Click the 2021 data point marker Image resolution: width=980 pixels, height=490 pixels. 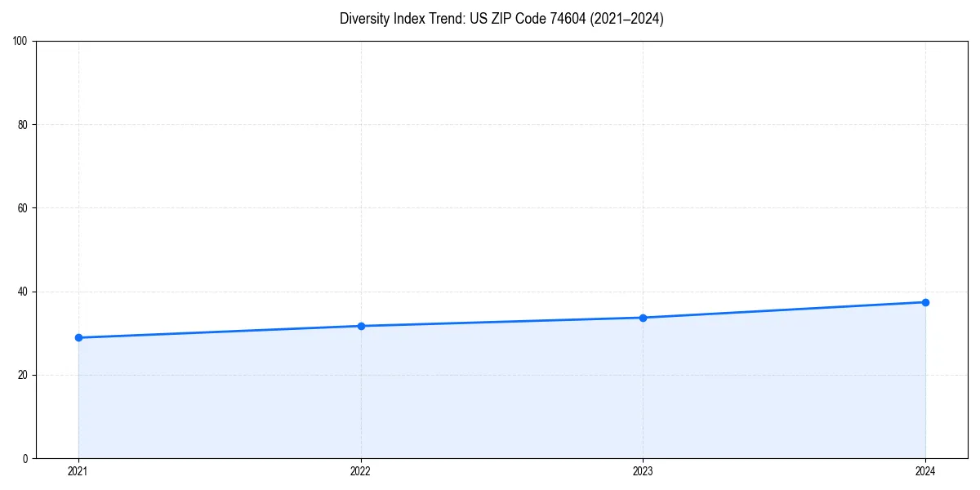coord(78,336)
